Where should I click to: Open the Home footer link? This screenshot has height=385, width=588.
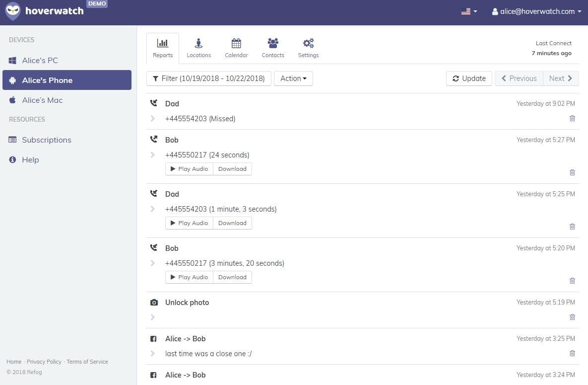tap(14, 362)
